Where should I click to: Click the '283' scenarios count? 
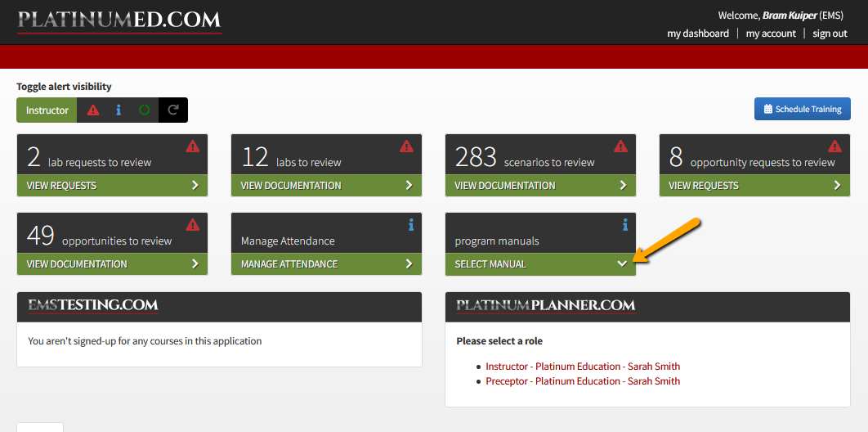coord(476,157)
